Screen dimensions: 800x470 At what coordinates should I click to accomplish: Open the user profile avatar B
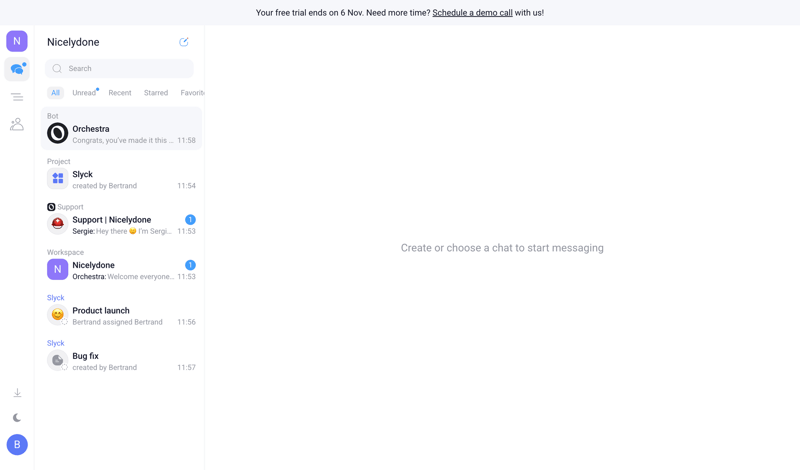(17, 445)
